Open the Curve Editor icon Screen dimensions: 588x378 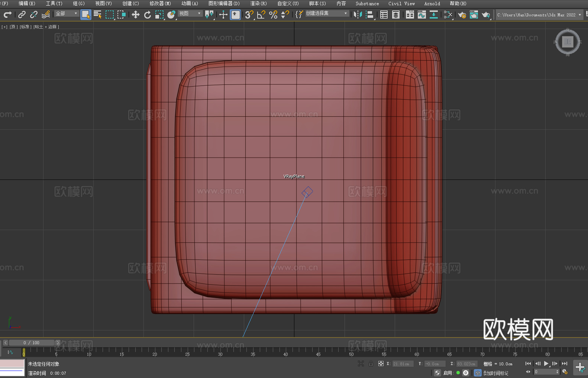coord(422,14)
